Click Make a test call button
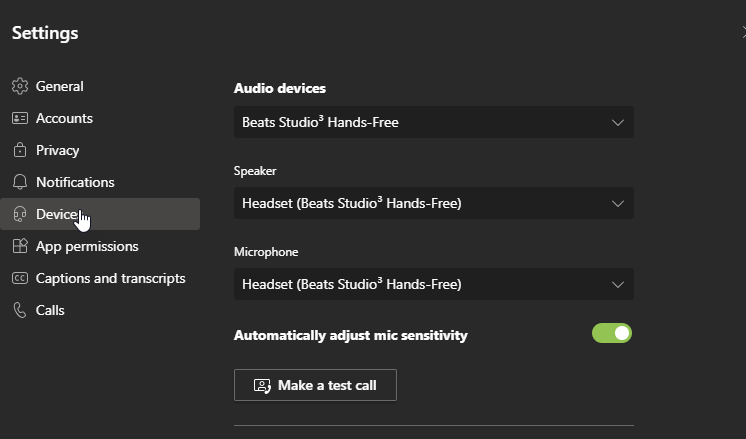This screenshot has height=439, width=746. [315, 385]
